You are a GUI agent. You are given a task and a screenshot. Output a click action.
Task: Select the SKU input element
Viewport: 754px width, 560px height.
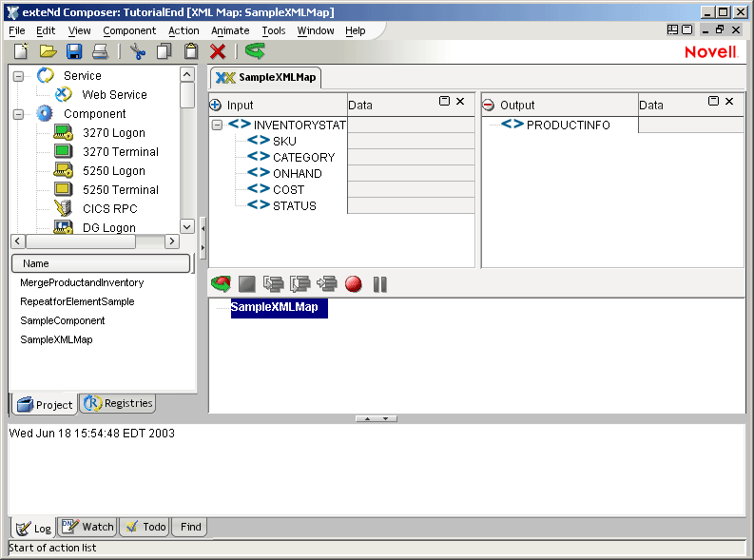click(x=284, y=142)
